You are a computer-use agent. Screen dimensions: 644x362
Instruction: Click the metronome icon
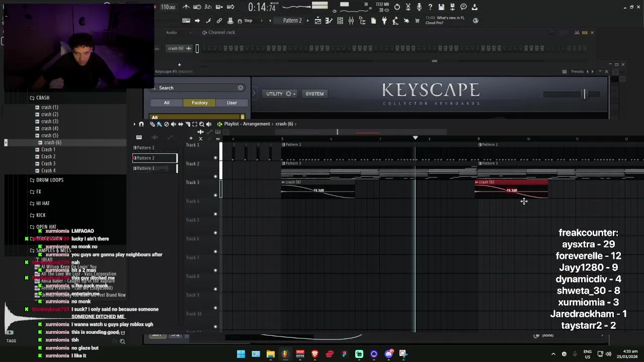pyautogui.click(x=186, y=7)
